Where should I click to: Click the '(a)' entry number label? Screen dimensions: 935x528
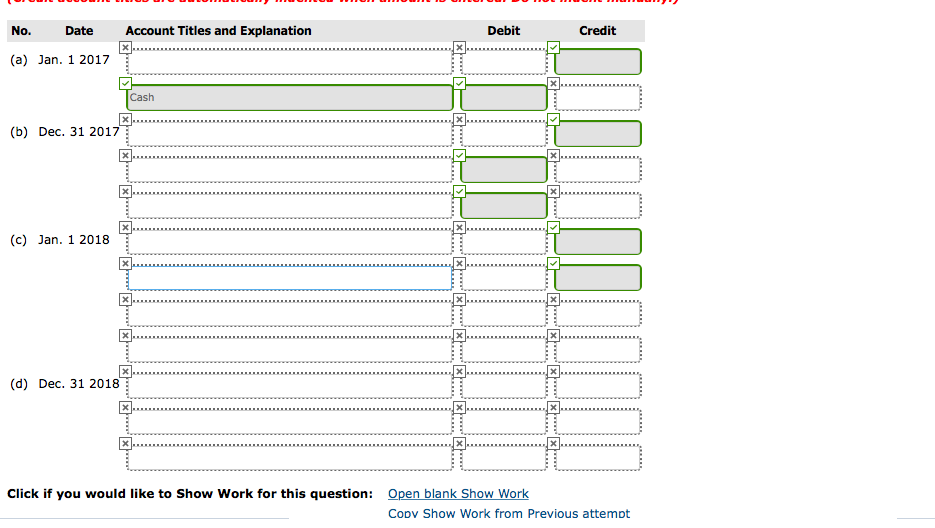(18, 60)
